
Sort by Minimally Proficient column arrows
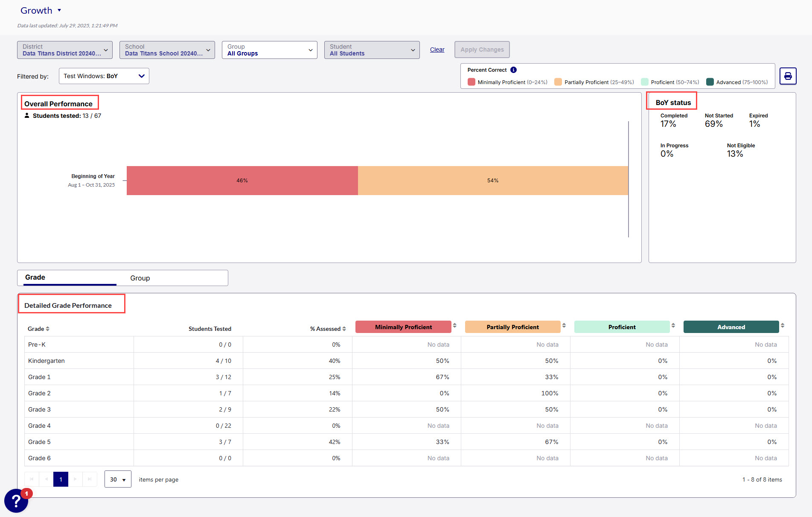[454, 326]
